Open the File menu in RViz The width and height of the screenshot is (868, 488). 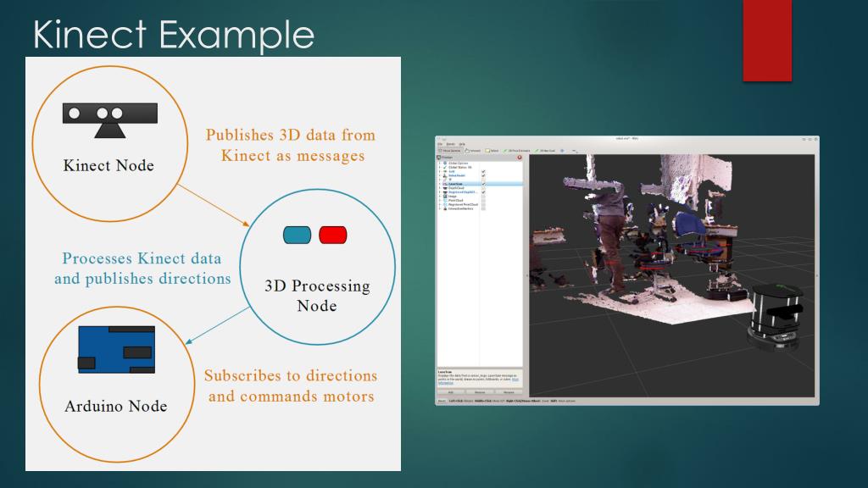click(440, 144)
